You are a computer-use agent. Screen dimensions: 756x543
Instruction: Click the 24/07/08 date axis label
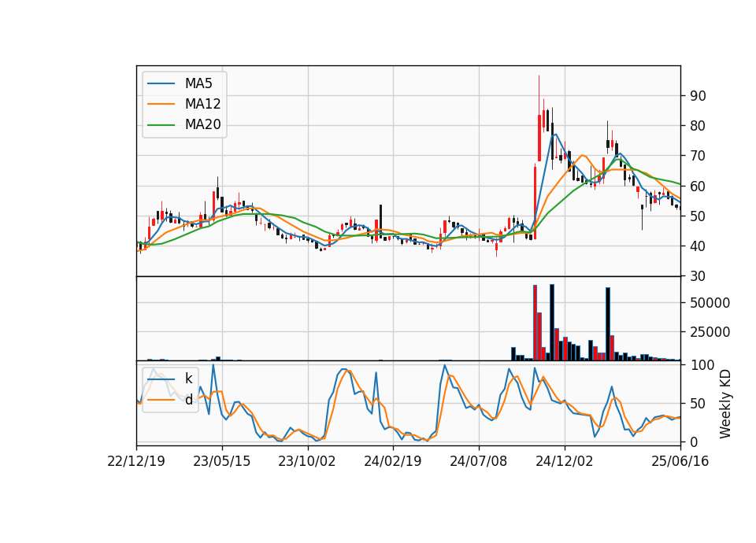coord(479,462)
